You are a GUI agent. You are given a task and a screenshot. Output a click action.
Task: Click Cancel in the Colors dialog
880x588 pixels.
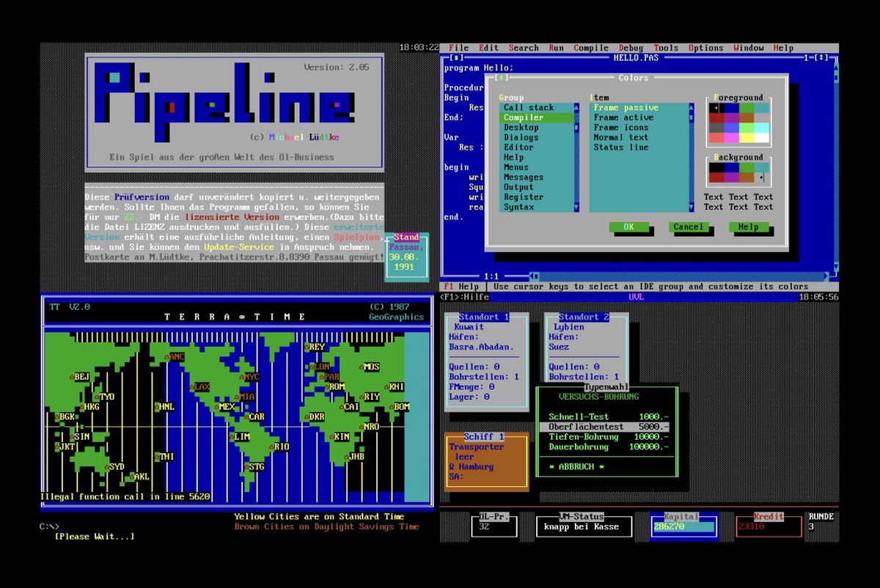pyautogui.click(x=688, y=227)
